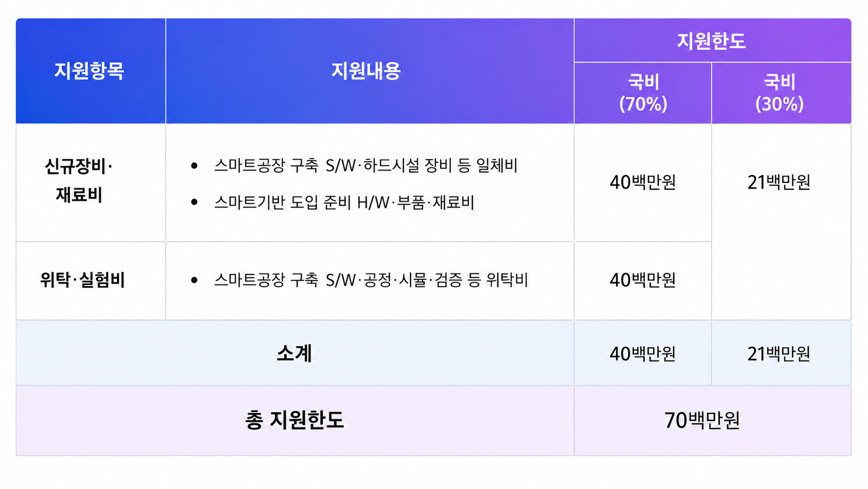Select 21백만원 in the 소계 row

pos(779,354)
